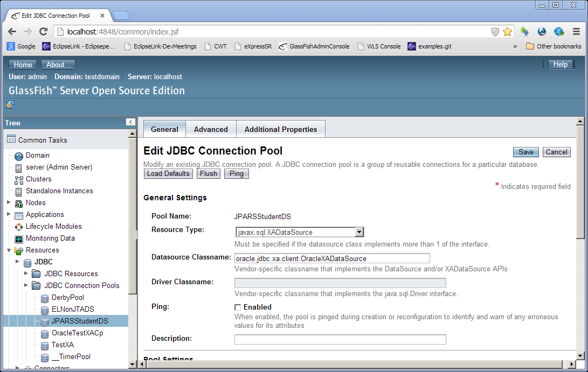Open a new browser tab
The width and height of the screenshot is (588, 372).
click(x=121, y=16)
